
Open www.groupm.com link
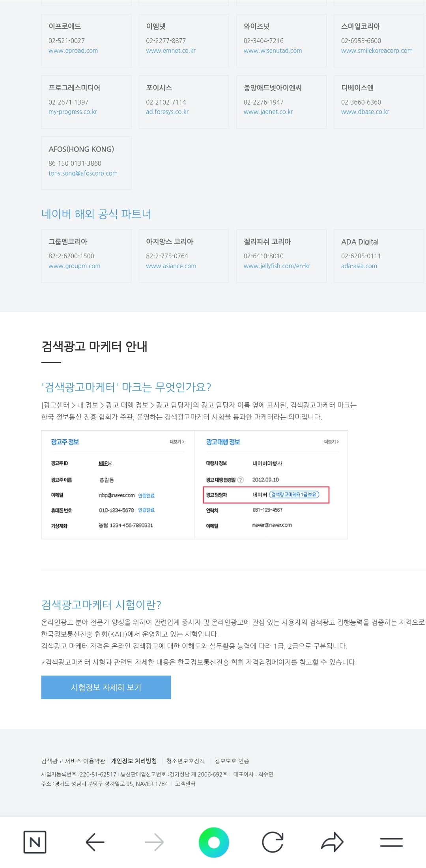tap(75, 266)
